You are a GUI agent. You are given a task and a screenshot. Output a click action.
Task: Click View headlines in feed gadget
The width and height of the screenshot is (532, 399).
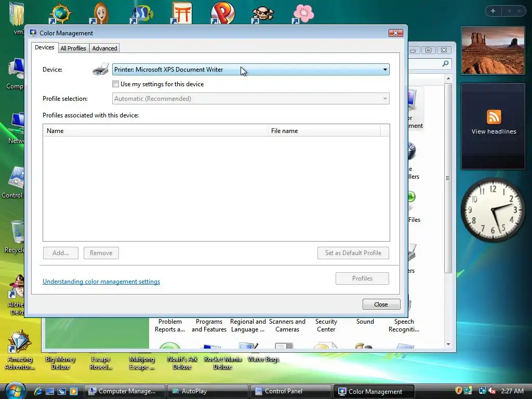(494, 131)
